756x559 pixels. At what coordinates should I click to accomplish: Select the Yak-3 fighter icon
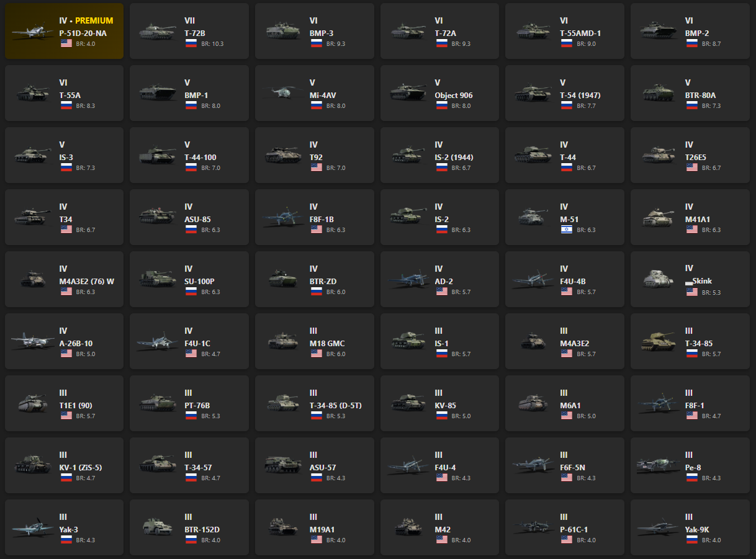32,527
